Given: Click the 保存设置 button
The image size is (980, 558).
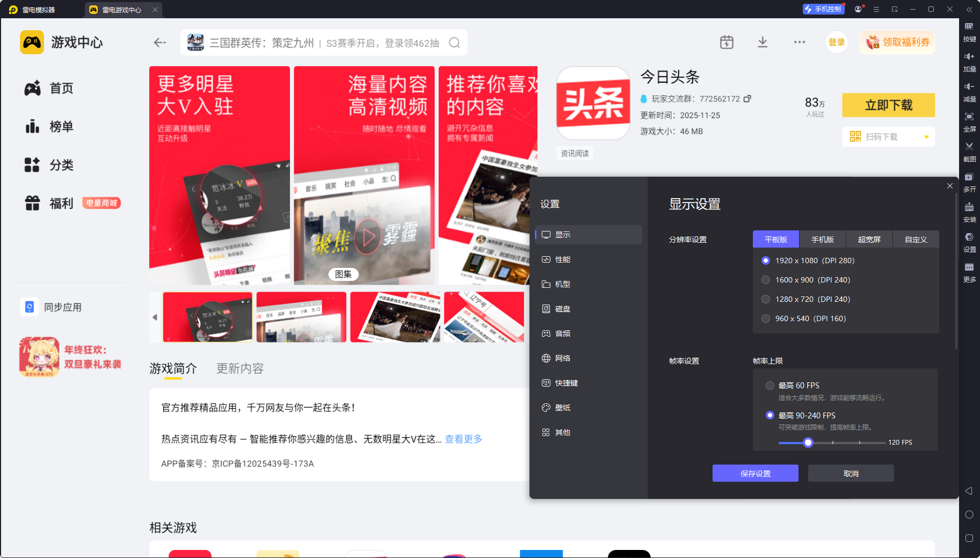Looking at the screenshot, I should 755,474.
